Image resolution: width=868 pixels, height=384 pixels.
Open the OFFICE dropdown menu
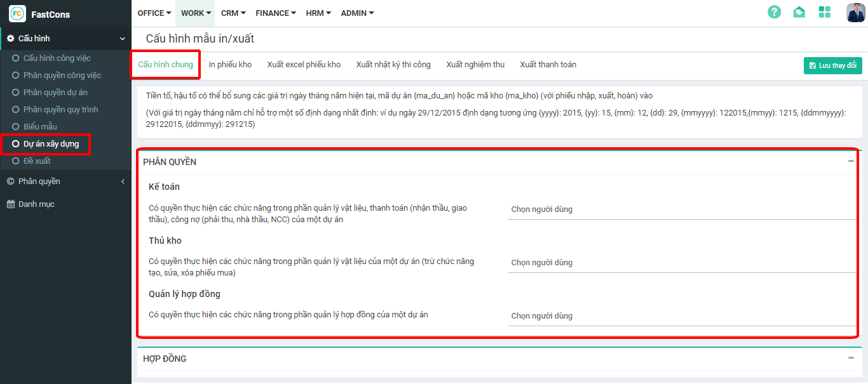click(154, 13)
